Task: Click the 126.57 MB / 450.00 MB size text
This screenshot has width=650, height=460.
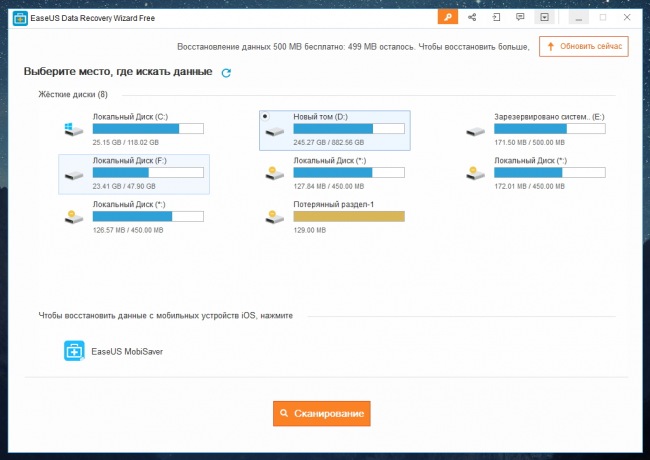Action: click(128, 230)
